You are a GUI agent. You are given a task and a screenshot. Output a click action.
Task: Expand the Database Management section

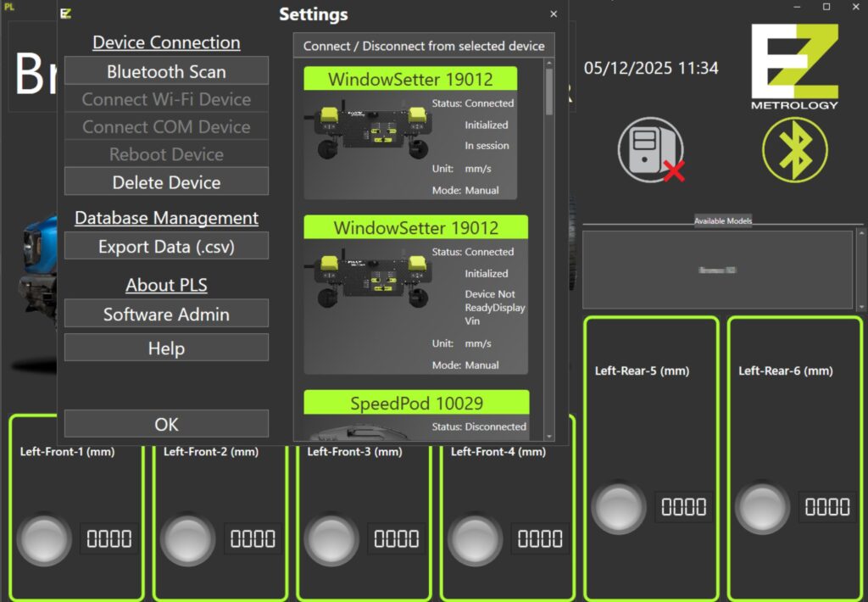[x=165, y=218]
